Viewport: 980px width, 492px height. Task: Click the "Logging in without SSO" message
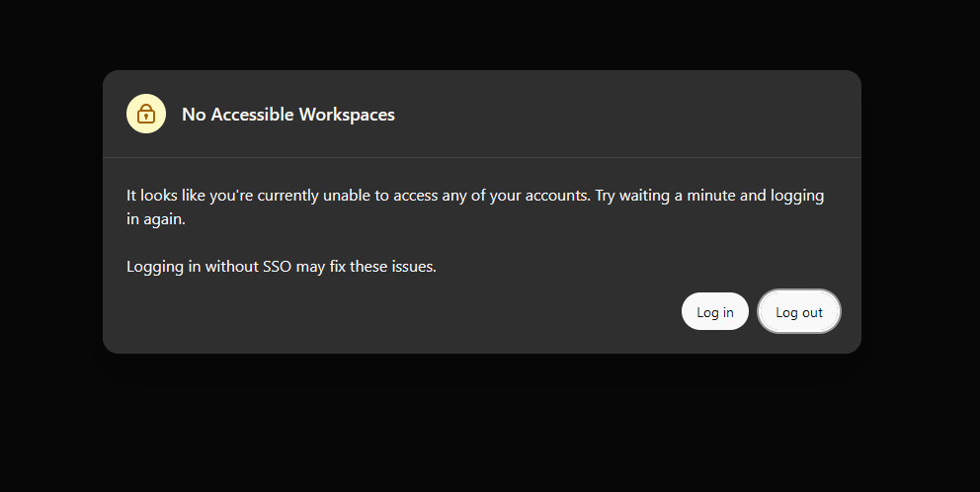(x=208, y=267)
